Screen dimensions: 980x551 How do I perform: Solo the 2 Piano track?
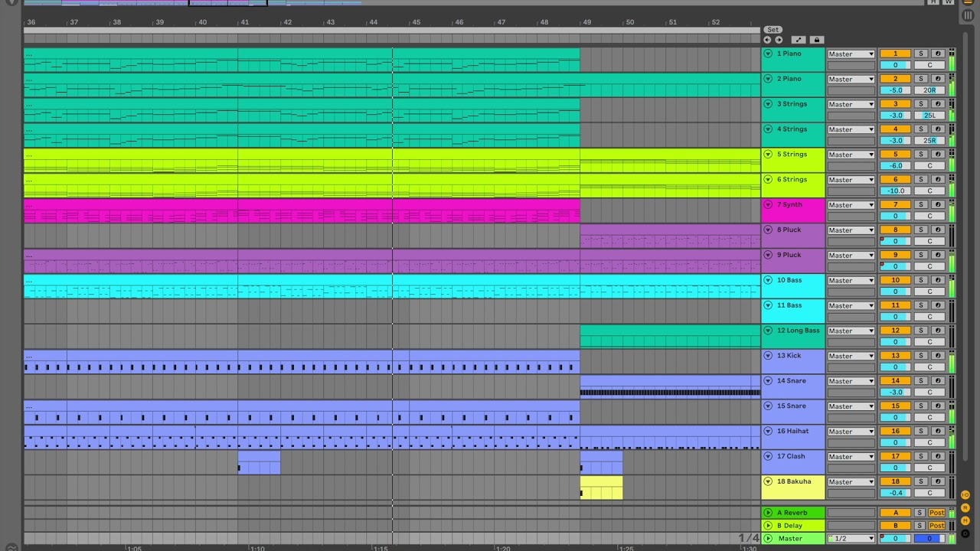[920, 79]
